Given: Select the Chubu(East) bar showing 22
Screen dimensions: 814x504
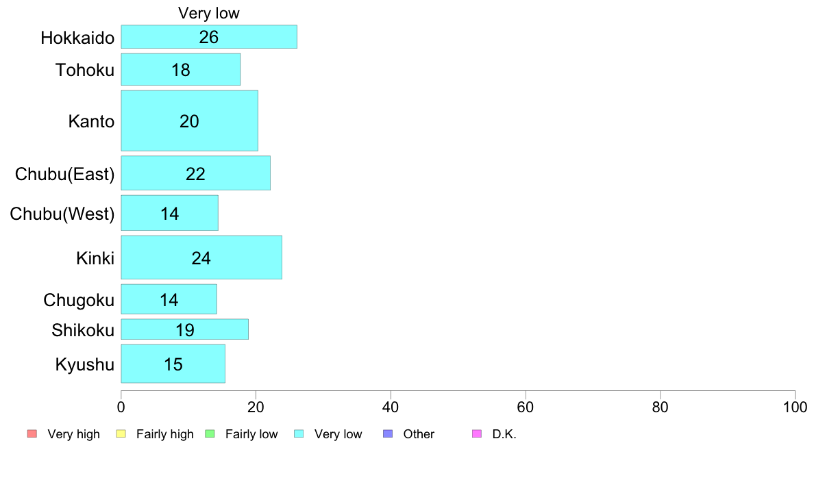Looking at the screenshot, I should pyautogui.click(x=196, y=173).
